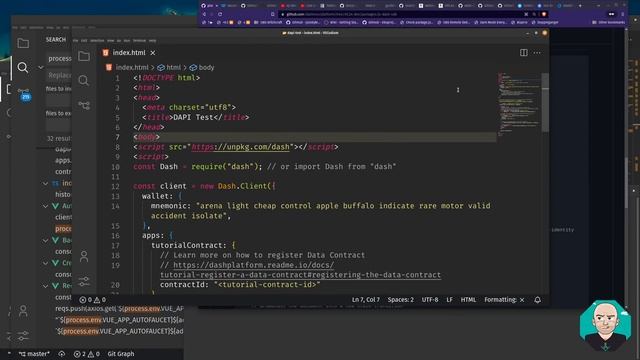The image size is (640, 360).
Task: Click the editor vertical scrollbar thumb
Action: tap(545, 102)
